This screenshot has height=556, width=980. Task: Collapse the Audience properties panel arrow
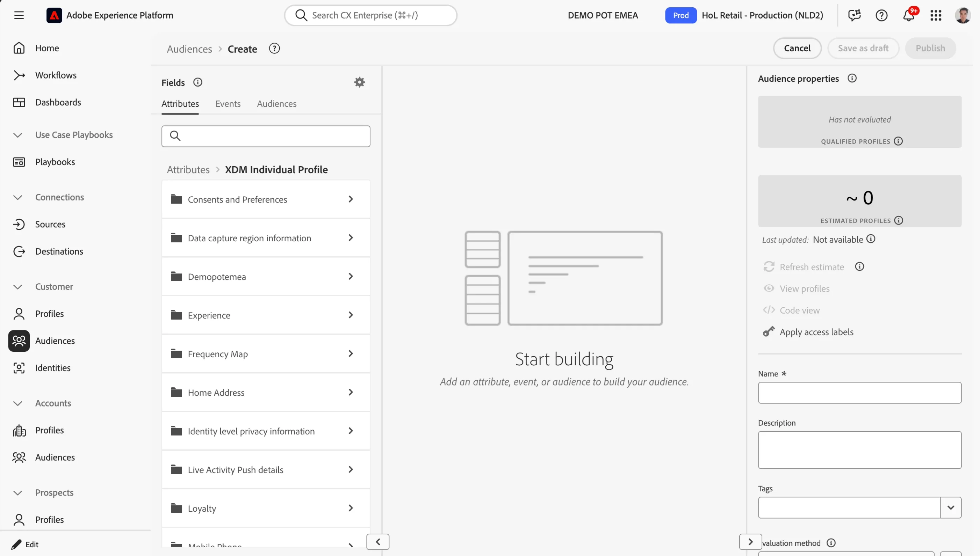[750, 541]
